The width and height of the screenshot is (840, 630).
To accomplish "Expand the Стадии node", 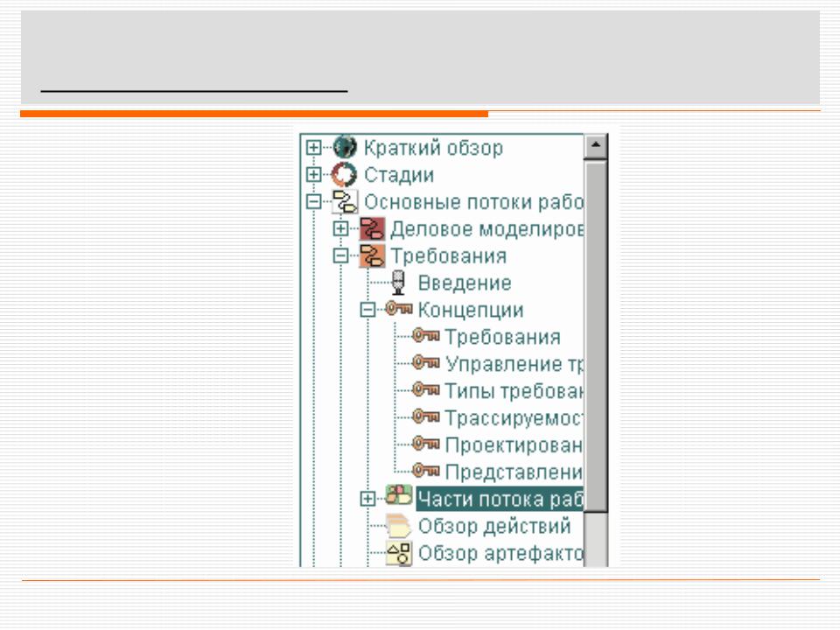I will [x=313, y=174].
